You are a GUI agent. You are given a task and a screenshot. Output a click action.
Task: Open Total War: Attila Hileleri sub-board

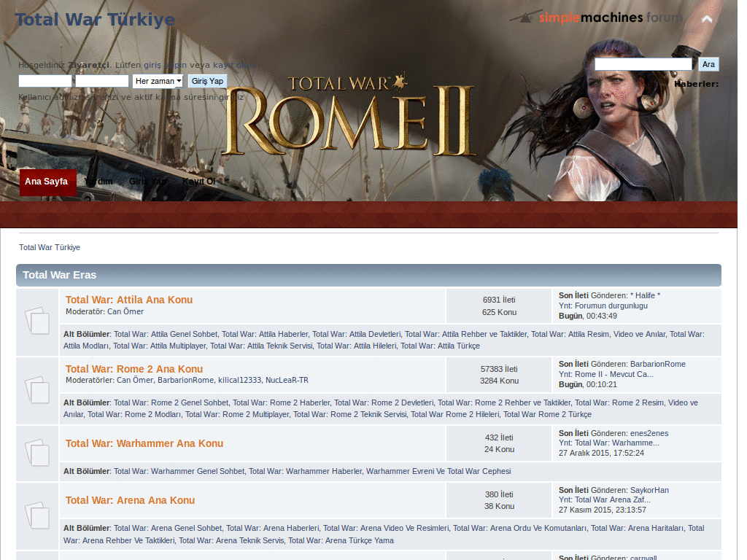[x=356, y=346]
